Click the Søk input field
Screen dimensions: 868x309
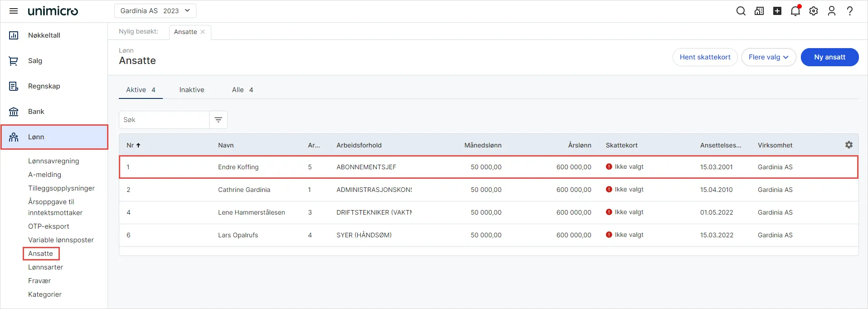(x=164, y=120)
